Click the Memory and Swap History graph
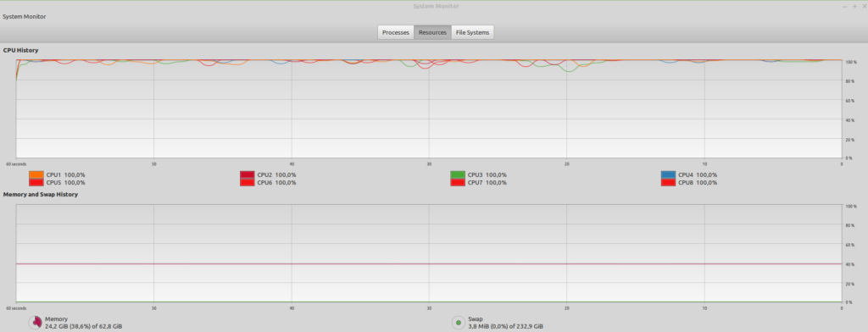Viewport: 868px width, 332px height. pyautogui.click(x=429, y=254)
